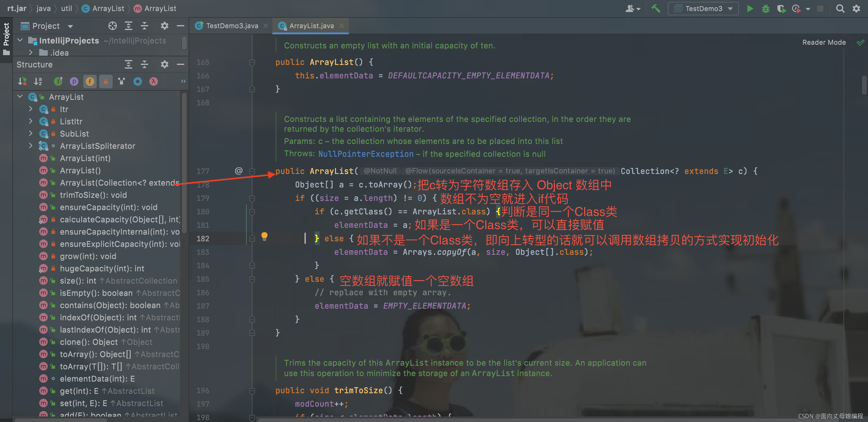Run TestDemo3 with the green play icon
The image size is (868, 422).
750,9
